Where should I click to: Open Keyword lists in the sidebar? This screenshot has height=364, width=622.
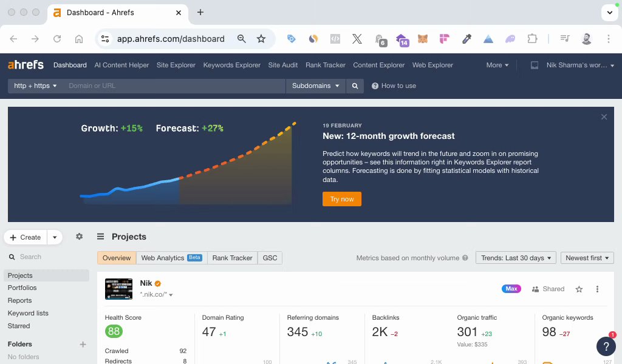(x=28, y=313)
